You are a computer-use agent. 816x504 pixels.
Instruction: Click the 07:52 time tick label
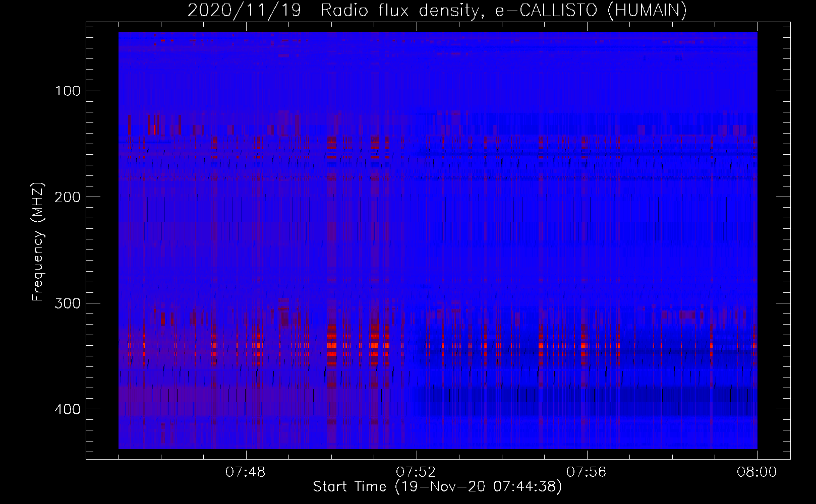[416, 472]
